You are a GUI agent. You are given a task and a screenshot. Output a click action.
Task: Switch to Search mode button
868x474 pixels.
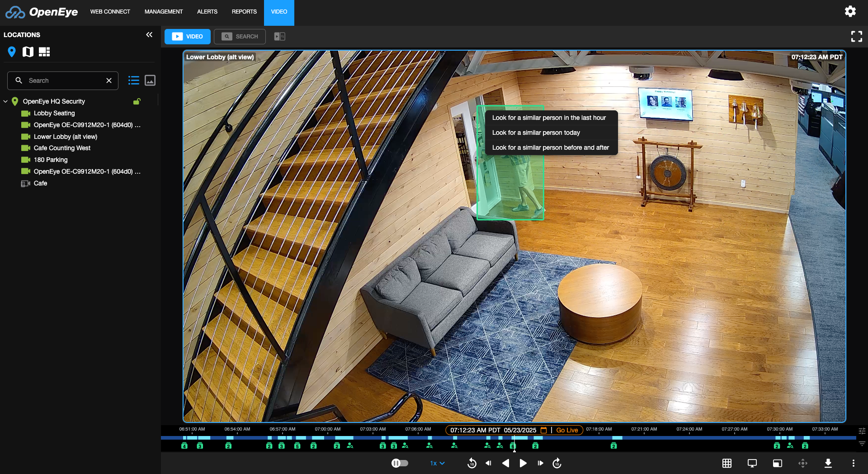(240, 37)
